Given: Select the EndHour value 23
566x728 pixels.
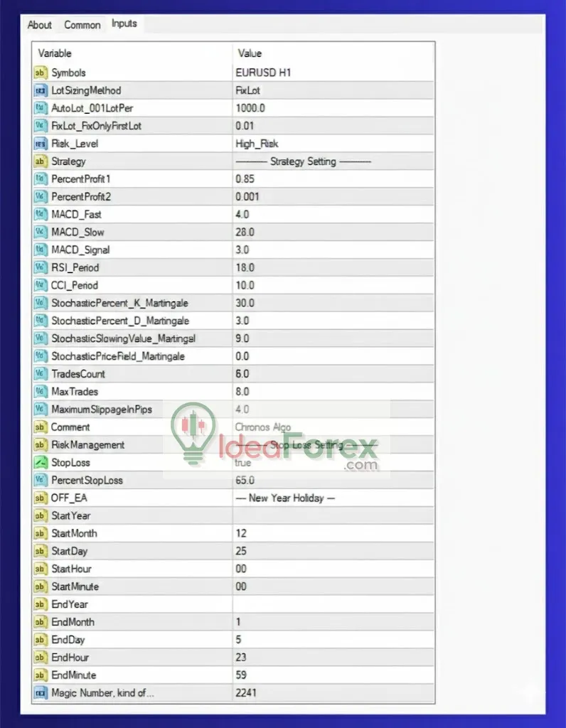Looking at the screenshot, I should [241, 658].
